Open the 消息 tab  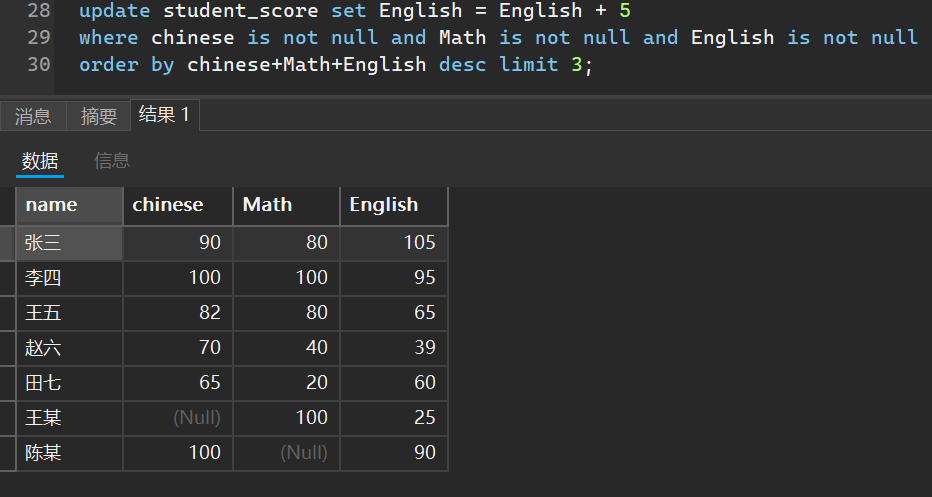pyautogui.click(x=33, y=116)
